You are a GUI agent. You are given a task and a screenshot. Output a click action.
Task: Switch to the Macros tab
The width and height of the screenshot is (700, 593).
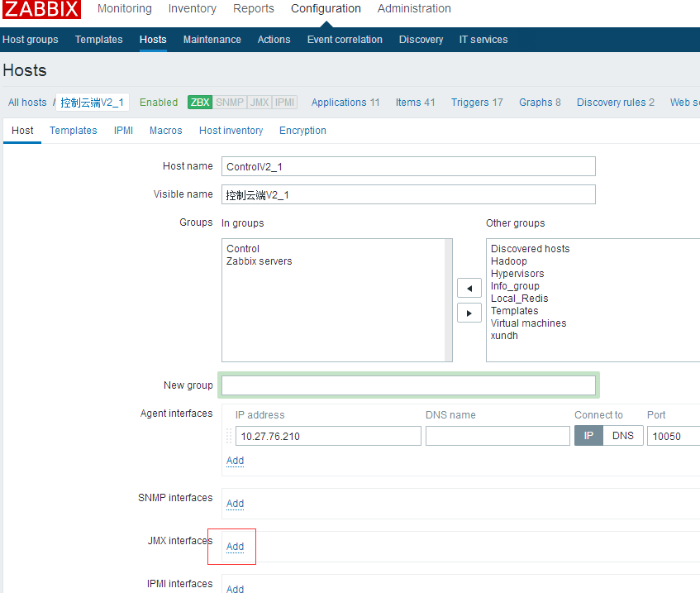point(165,131)
